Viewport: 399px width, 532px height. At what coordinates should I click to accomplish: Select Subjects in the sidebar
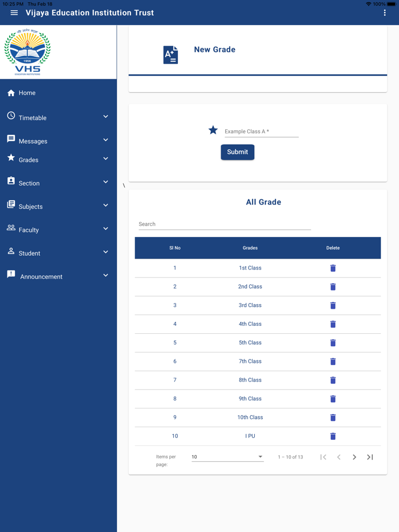click(58, 205)
